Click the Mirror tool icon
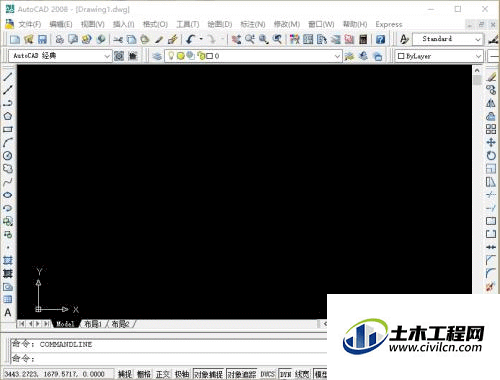This screenshot has height=380, width=500. [491, 103]
